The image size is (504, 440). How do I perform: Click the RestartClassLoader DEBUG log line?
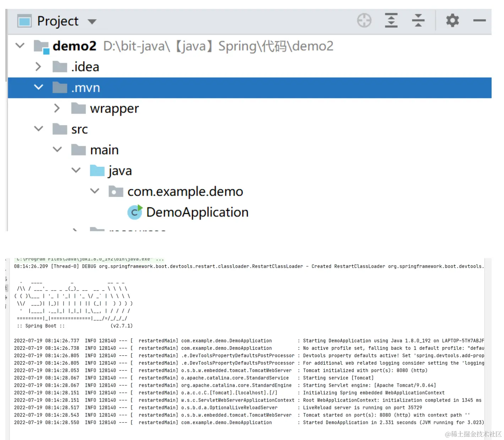click(249, 266)
